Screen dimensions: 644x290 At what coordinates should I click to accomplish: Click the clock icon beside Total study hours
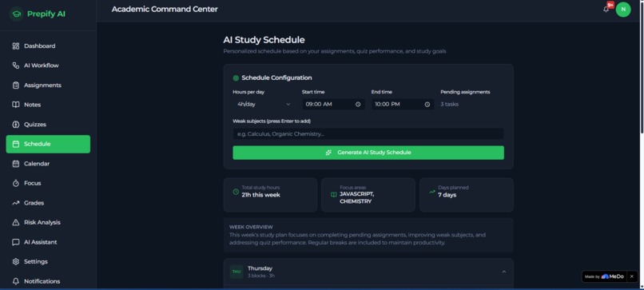[x=236, y=192]
